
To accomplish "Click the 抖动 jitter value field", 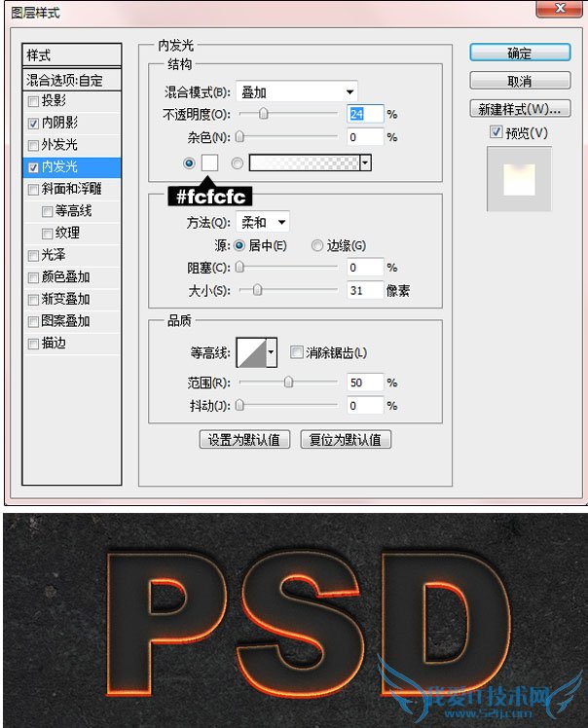I will tap(365, 406).
